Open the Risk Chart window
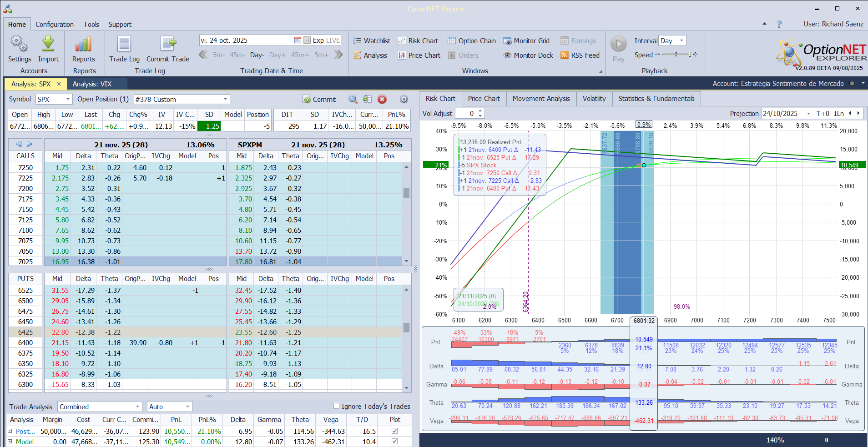This screenshot has height=447, width=868. point(418,41)
